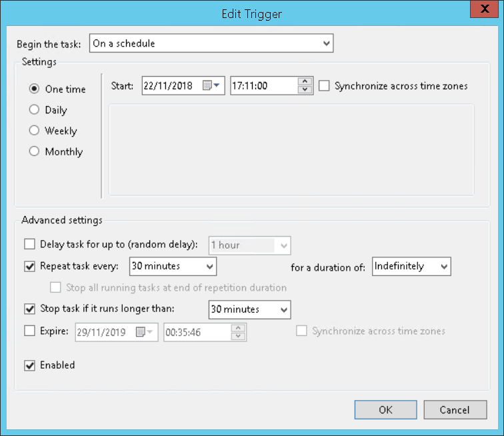504x436 pixels.
Task: Tick the Expire checkbox
Action: (x=29, y=330)
